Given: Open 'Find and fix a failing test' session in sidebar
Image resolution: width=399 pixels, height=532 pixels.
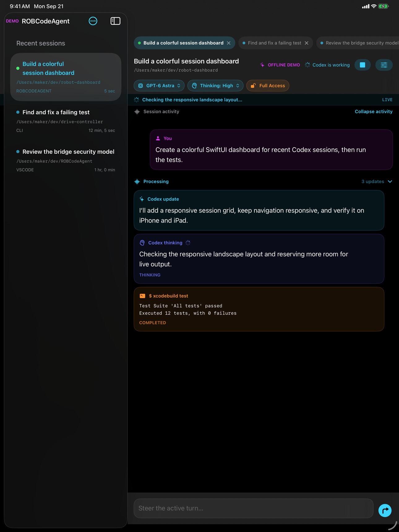Looking at the screenshot, I should [66, 121].
